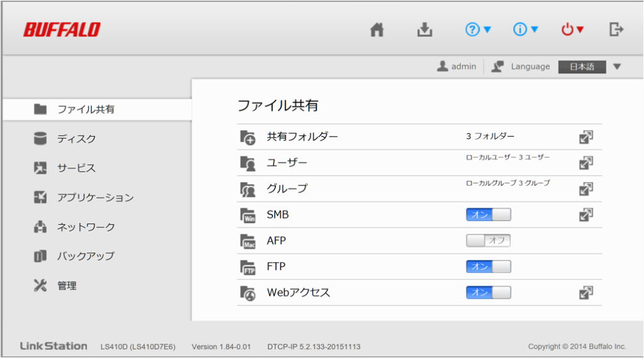Click the Language speech icon
This screenshot has width=644, height=358.
click(497, 66)
